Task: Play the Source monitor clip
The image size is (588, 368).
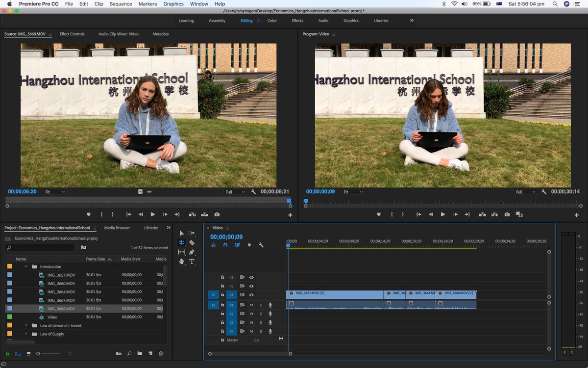Action: pos(153,214)
